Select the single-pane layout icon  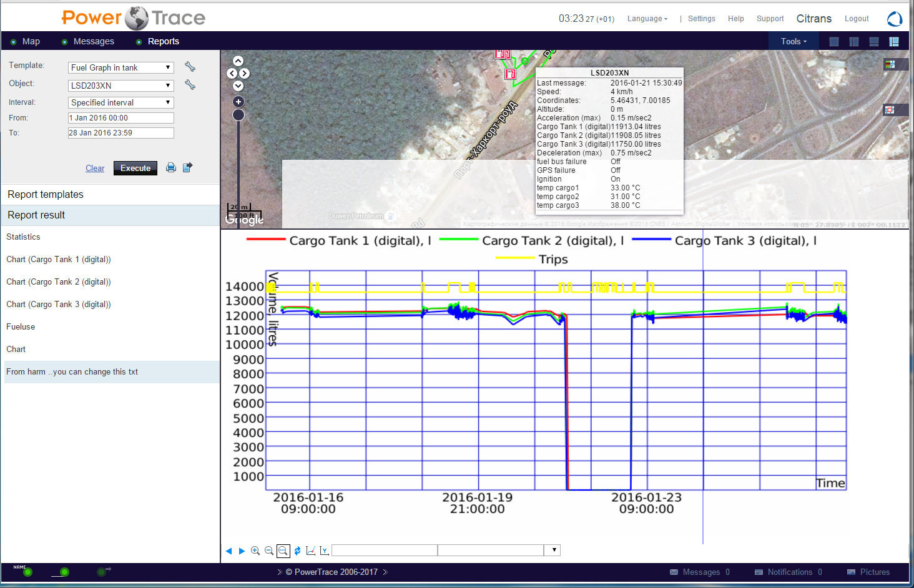834,42
